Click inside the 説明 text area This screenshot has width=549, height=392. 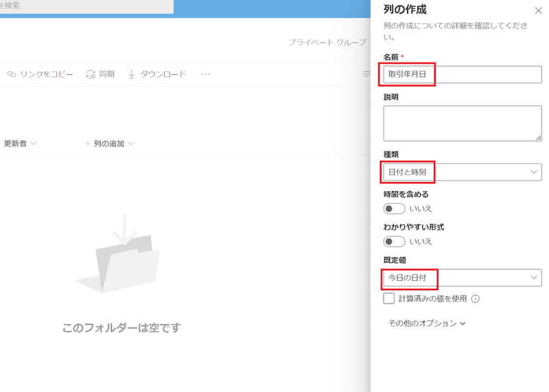point(462,123)
